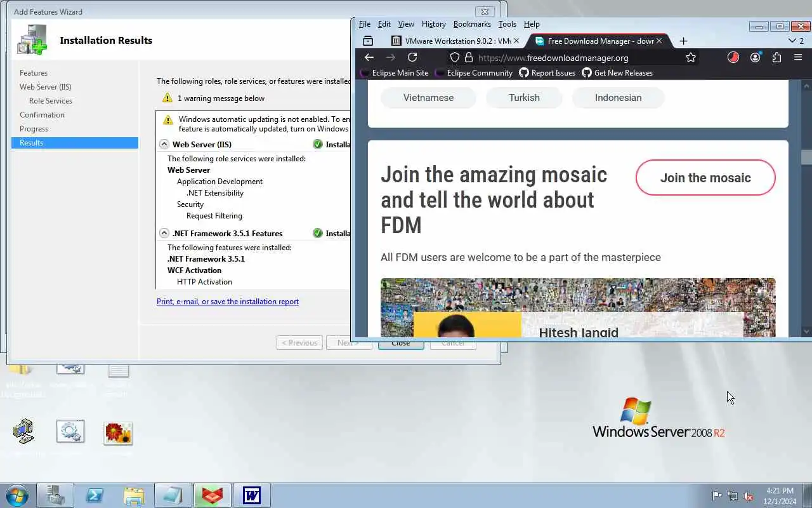Select the Vietnamese language pill
The width and height of the screenshot is (812, 508).
tap(428, 98)
